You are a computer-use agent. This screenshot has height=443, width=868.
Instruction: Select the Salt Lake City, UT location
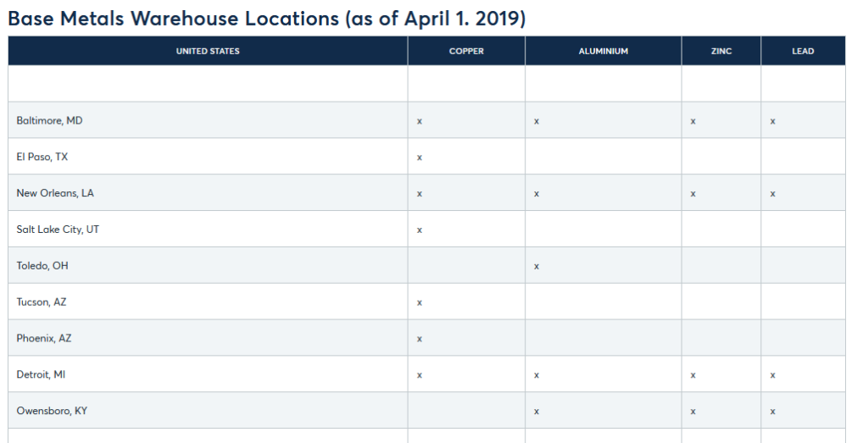pos(58,230)
